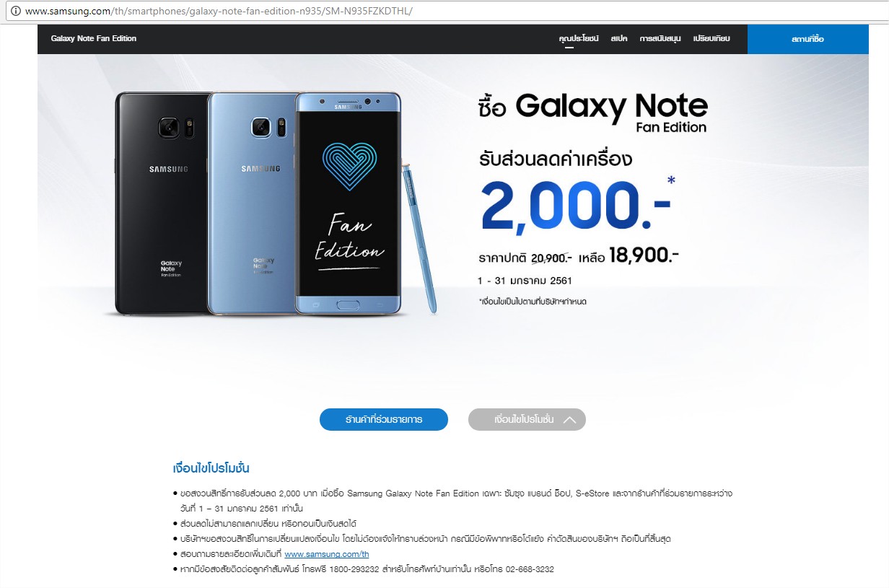Click the ร้านค้าที่ร่วมรายการ button
The width and height of the screenshot is (889, 588).
pos(384,419)
